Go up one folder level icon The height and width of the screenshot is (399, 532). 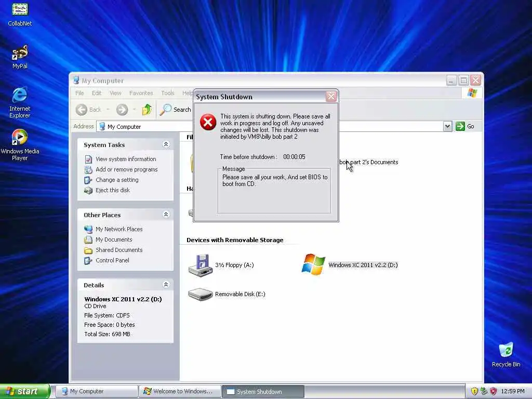click(x=147, y=110)
